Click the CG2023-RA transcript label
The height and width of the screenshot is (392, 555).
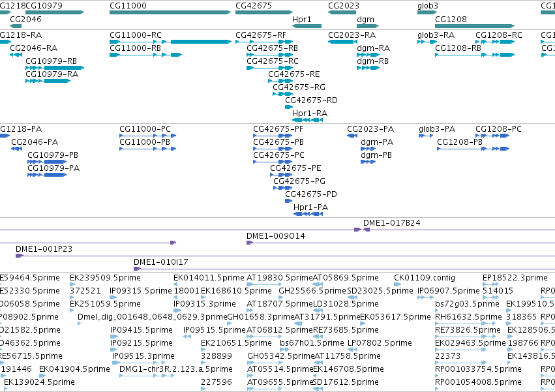point(352,35)
